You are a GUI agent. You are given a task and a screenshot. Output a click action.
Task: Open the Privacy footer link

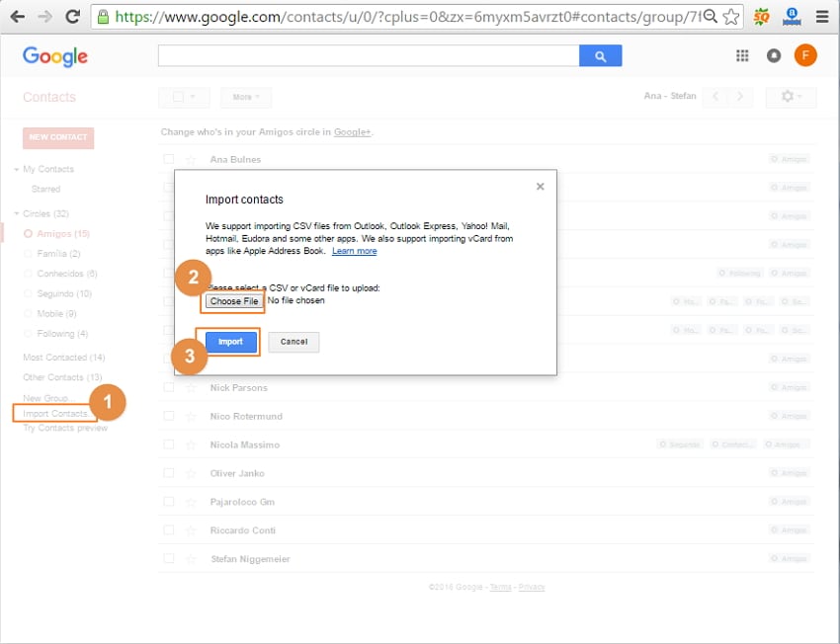(532, 588)
